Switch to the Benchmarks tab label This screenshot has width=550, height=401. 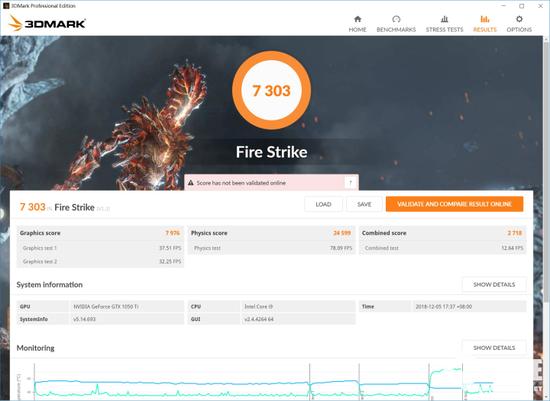coord(396,30)
